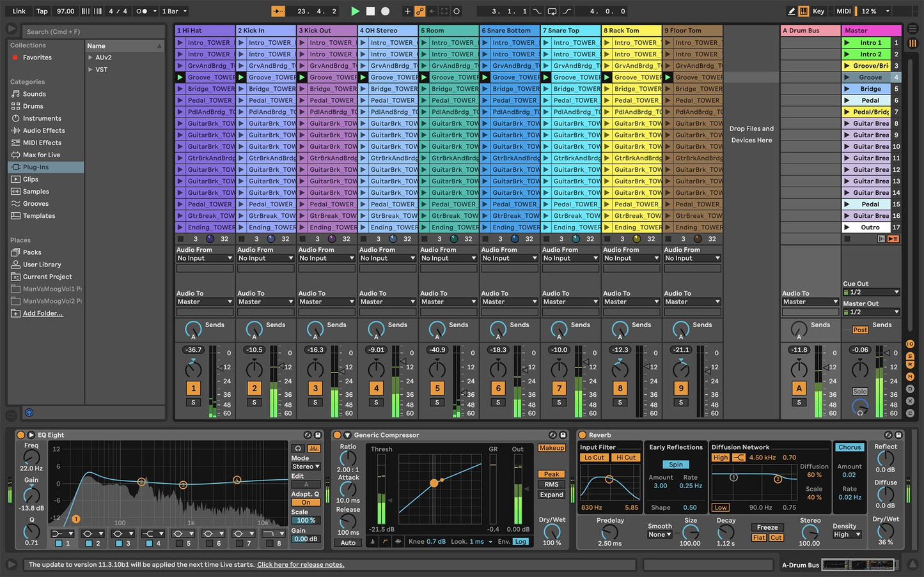Screen dimensions: 924x577
Task: Launch the Groove clip on 1 Hi Hat track
Action: (180, 77)
